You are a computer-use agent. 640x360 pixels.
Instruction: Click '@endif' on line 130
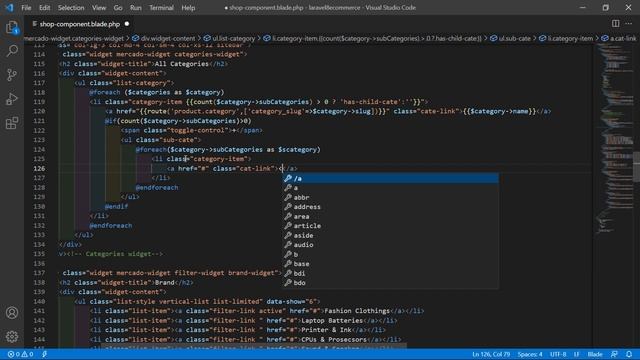click(116, 207)
